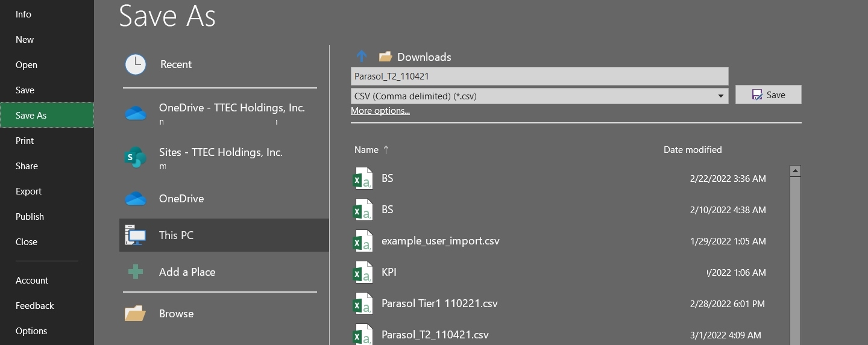Select the This PC computer icon
Viewport: 868px width, 345px height.
tap(136, 235)
